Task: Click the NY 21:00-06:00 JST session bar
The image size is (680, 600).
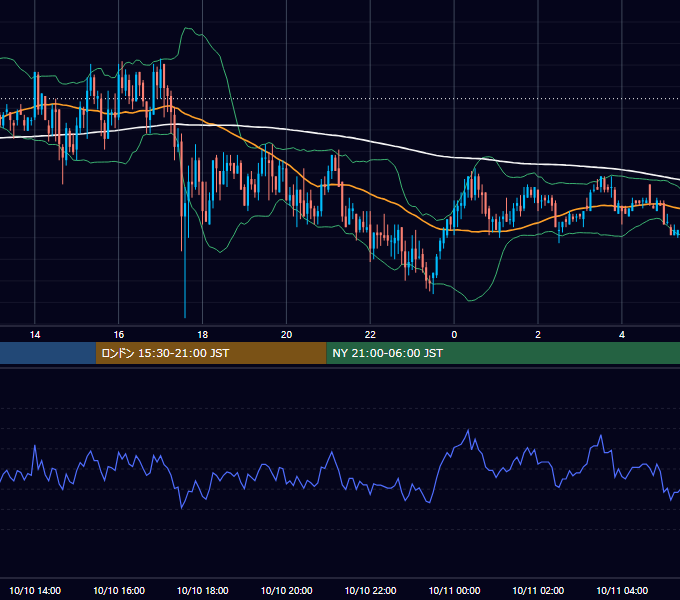Action: click(x=503, y=353)
